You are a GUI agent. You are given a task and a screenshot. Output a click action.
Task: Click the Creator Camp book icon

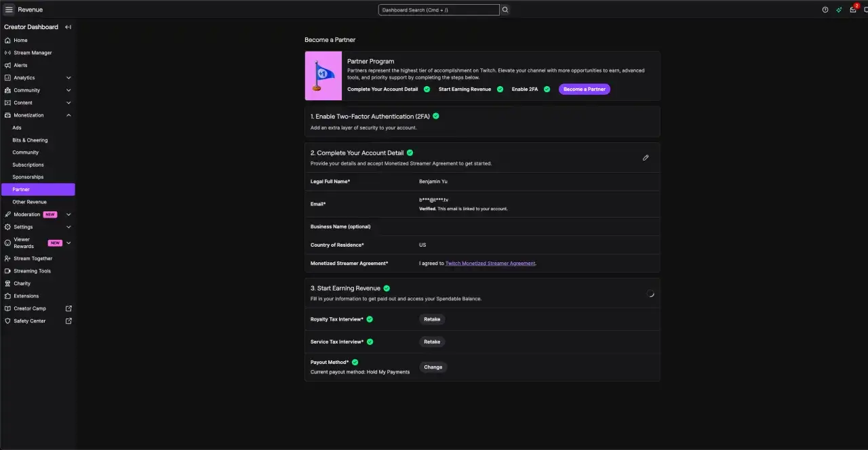(x=7, y=308)
